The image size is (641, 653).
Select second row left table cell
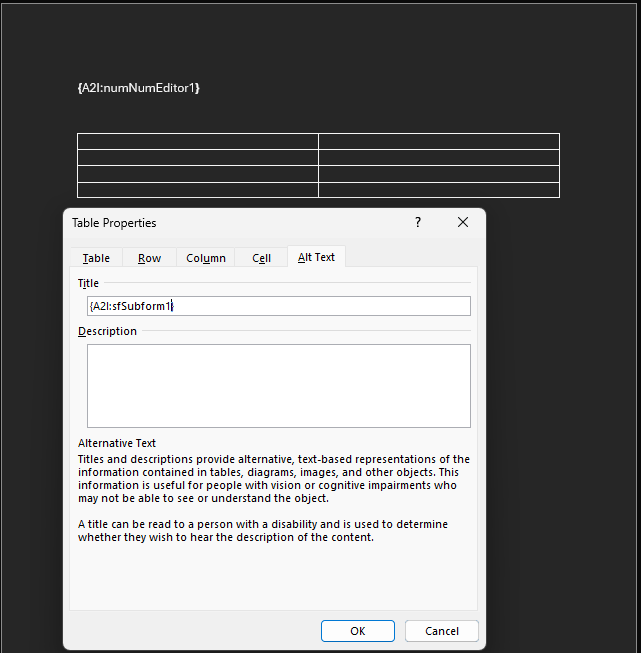[197, 158]
